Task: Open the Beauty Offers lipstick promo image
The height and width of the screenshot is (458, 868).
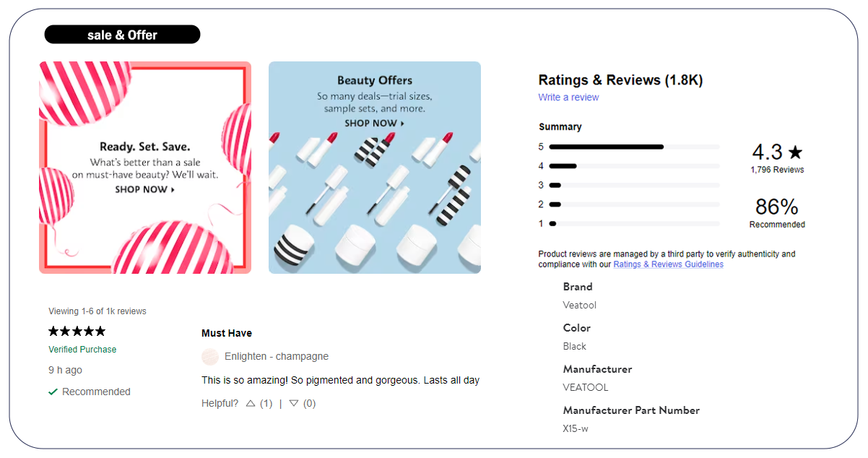Action: pos(375,168)
